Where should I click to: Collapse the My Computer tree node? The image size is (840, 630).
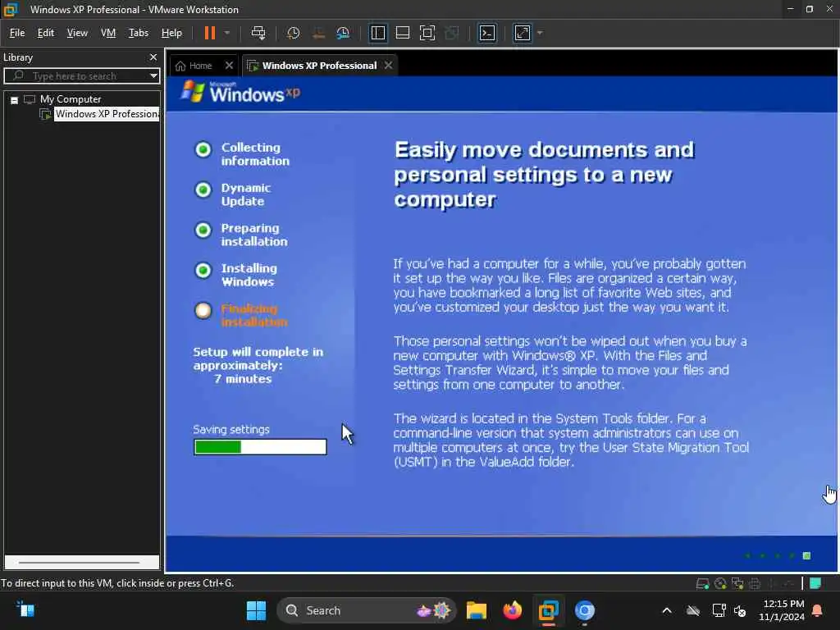pos(15,99)
